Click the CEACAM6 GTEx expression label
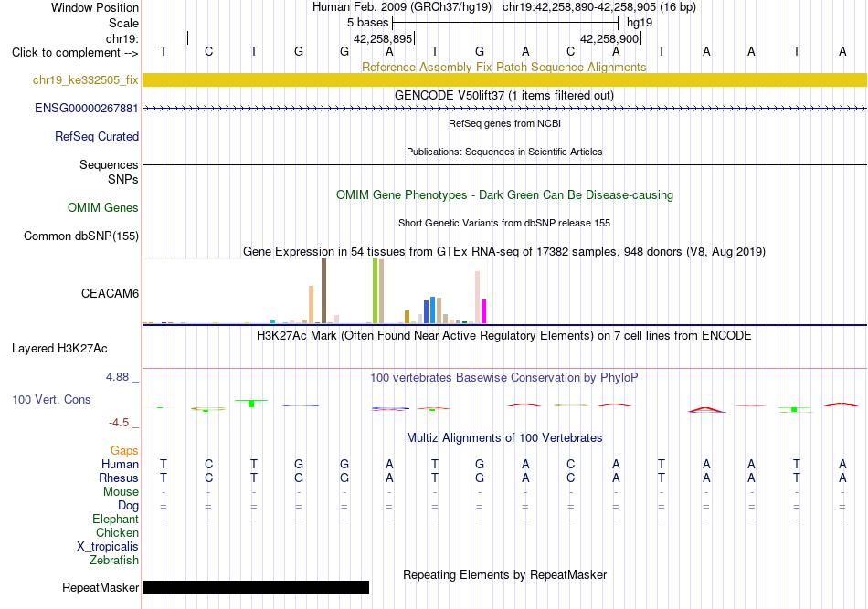868x609 pixels. coord(111,293)
